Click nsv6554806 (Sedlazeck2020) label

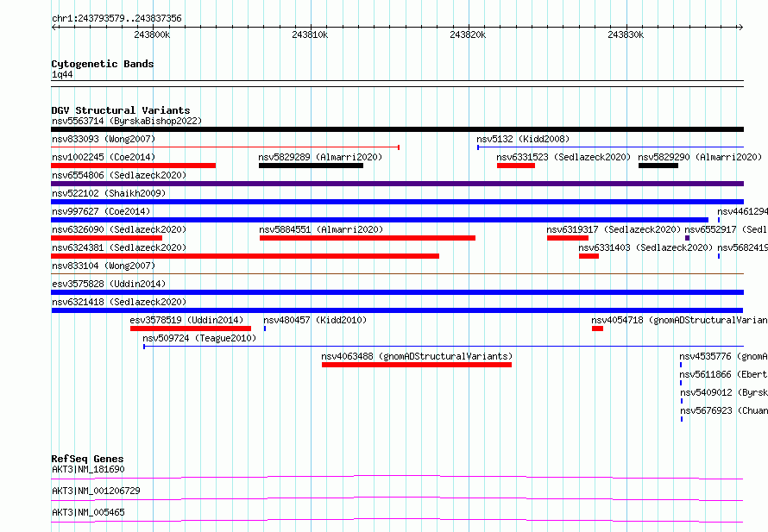pos(119,175)
